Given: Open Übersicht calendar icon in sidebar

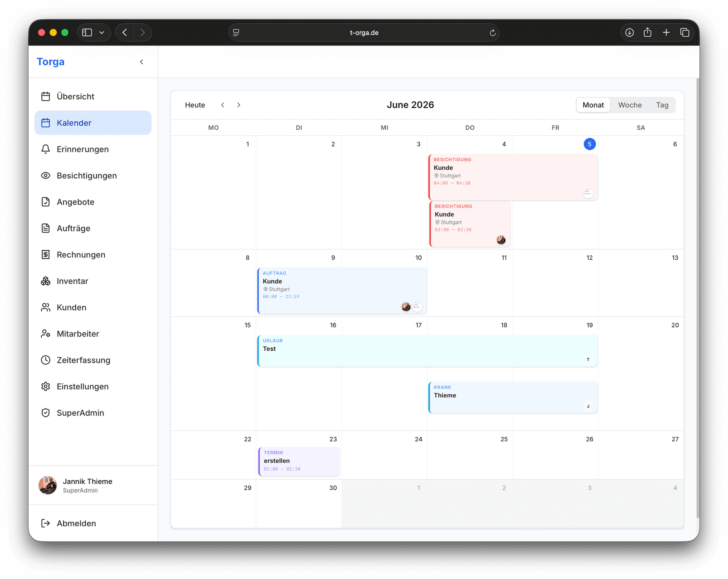Looking at the screenshot, I should point(45,96).
